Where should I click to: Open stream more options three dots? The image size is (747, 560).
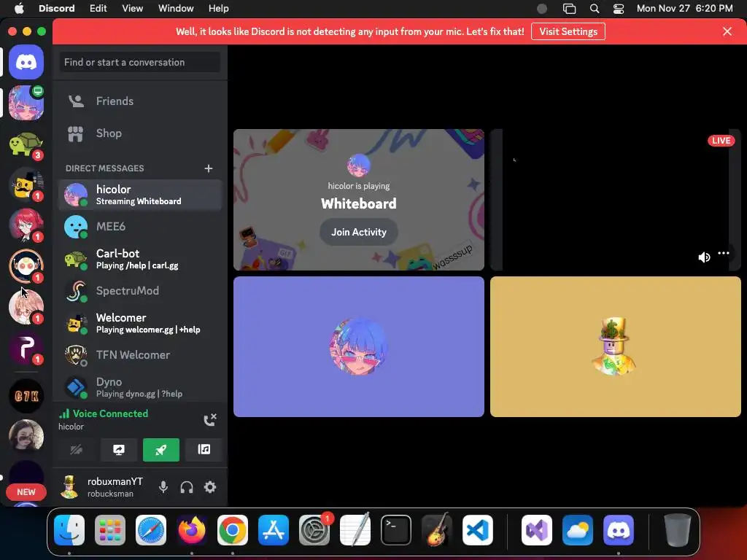coord(724,253)
